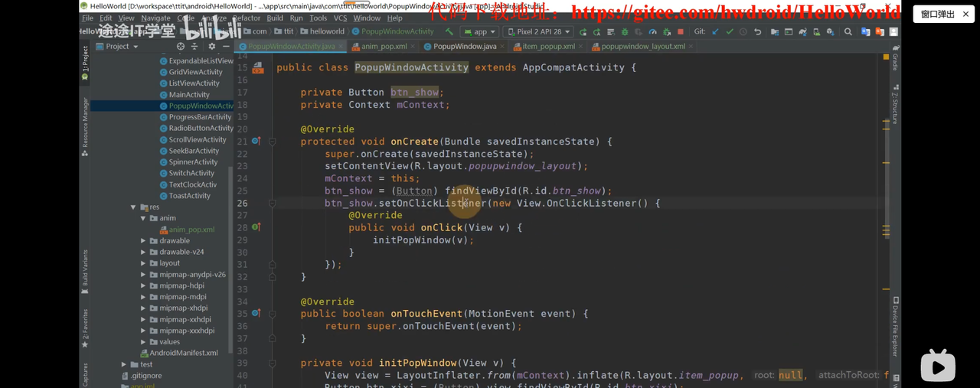
Task: Close the PopupWindowActivity.java tab
Action: click(x=341, y=47)
